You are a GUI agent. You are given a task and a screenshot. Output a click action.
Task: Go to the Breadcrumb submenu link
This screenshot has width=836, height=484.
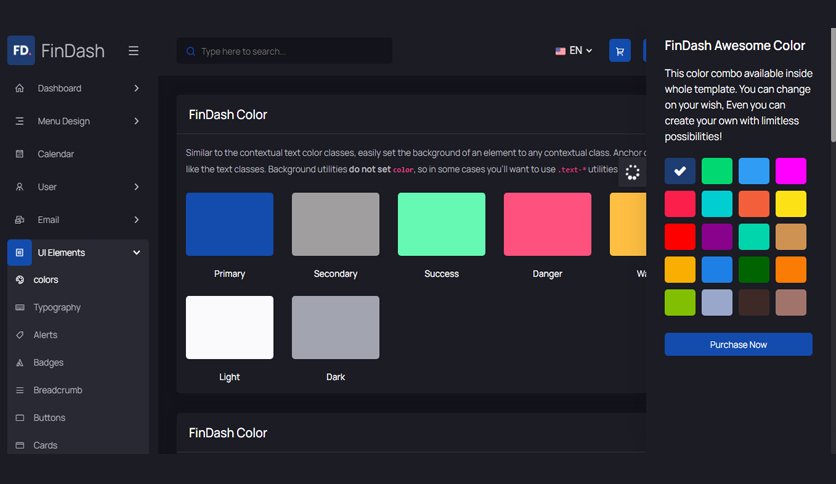pos(58,390)
